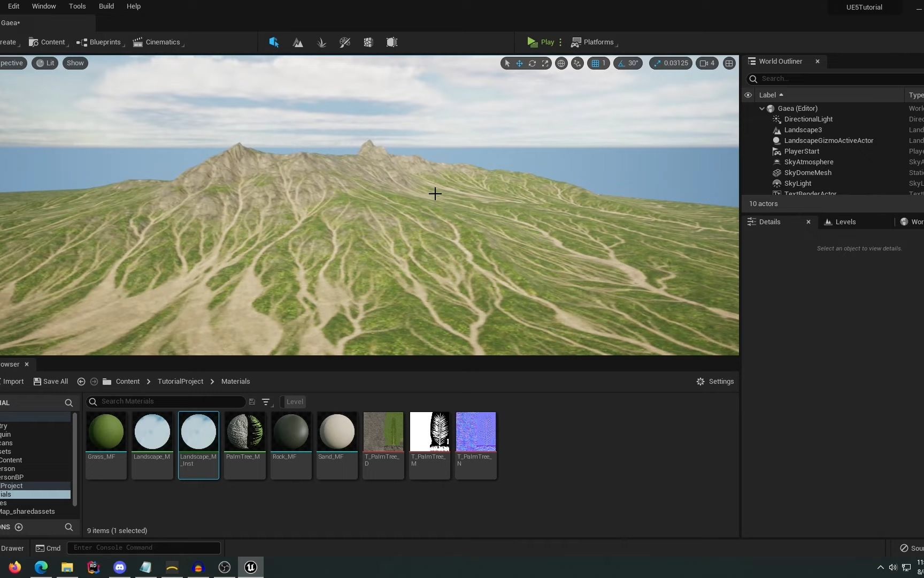Image resolution: width=924 pixels, height=578 pixels.
Task: Switch to the Levels tab
Action: (x=845, y=222)
